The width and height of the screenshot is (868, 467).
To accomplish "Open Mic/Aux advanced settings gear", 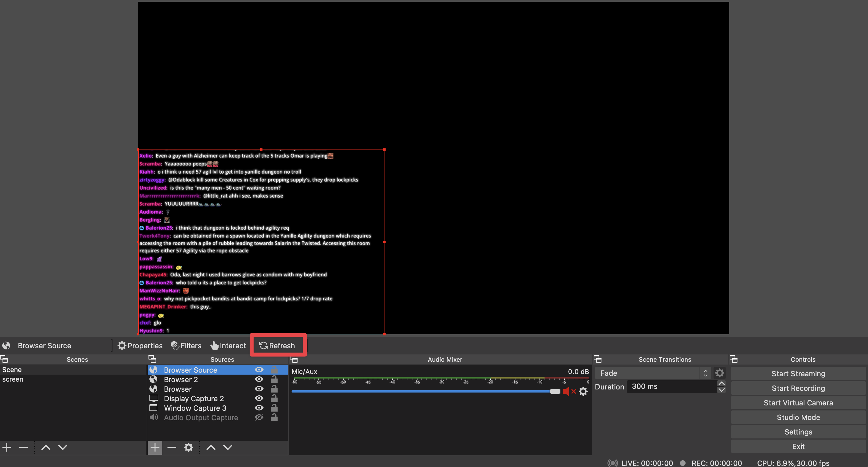I will pyautogui.click(x=583, y=391).
